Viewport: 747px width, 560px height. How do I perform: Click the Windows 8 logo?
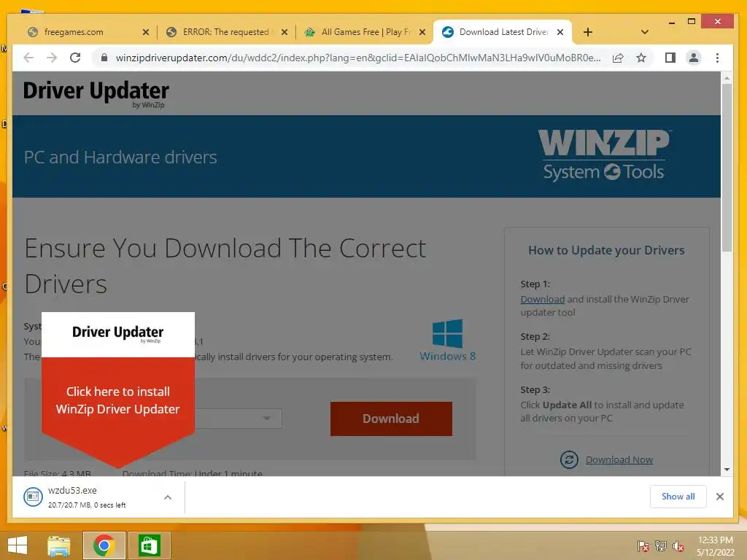pos(447,340)
